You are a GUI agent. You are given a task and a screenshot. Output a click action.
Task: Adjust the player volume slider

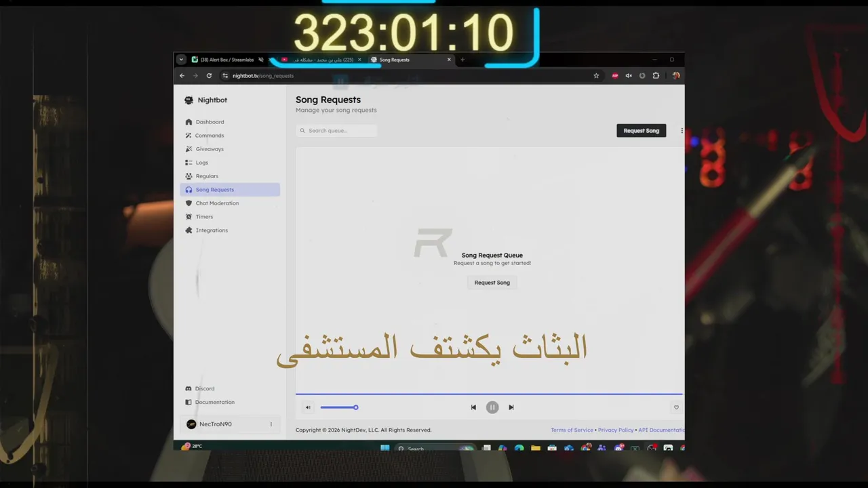[338, 407]
